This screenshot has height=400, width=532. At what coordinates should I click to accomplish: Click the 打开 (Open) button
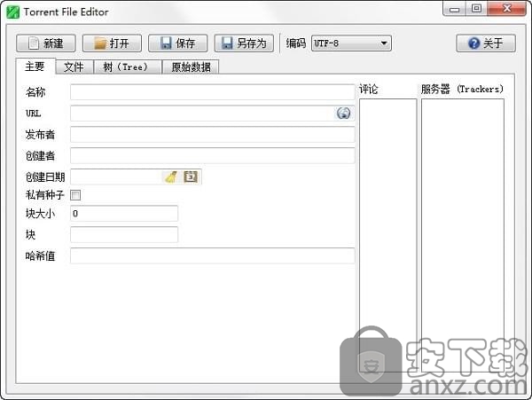[112, 43]
